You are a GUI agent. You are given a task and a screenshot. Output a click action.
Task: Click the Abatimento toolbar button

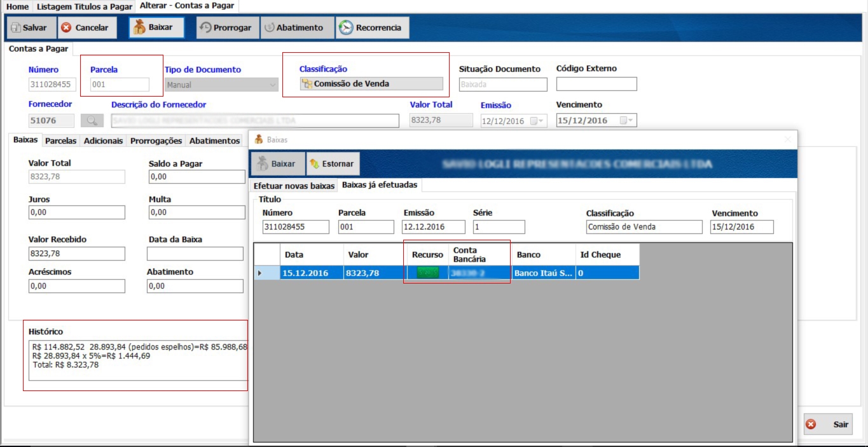point(294,28)
